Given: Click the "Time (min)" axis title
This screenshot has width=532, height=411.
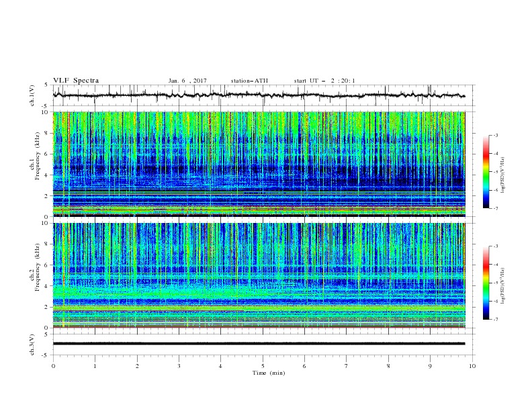Looking at the screenshot, I should coord(269,373).
